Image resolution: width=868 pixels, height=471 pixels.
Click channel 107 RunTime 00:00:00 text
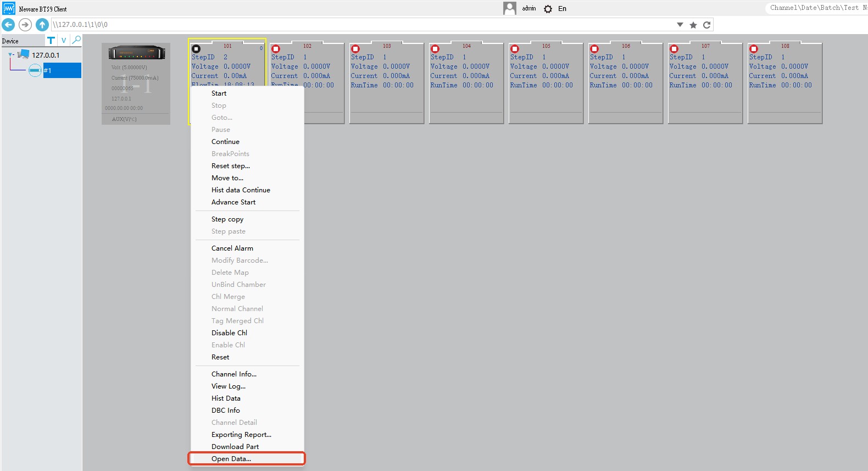point(700,85)
